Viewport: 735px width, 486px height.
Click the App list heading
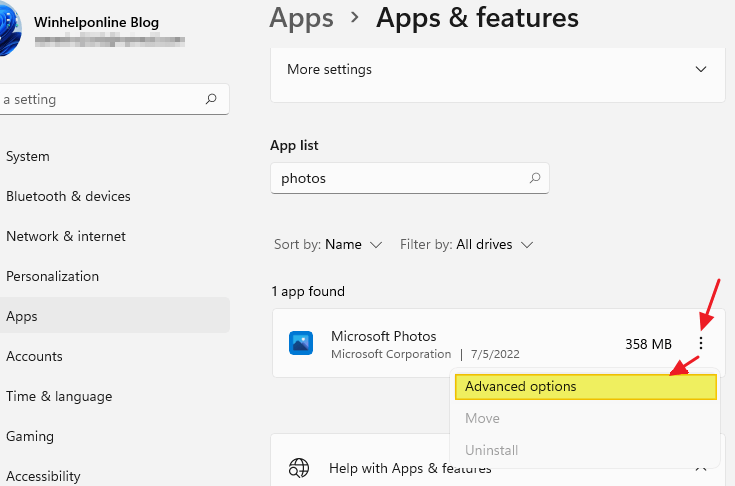coord(294,145)
